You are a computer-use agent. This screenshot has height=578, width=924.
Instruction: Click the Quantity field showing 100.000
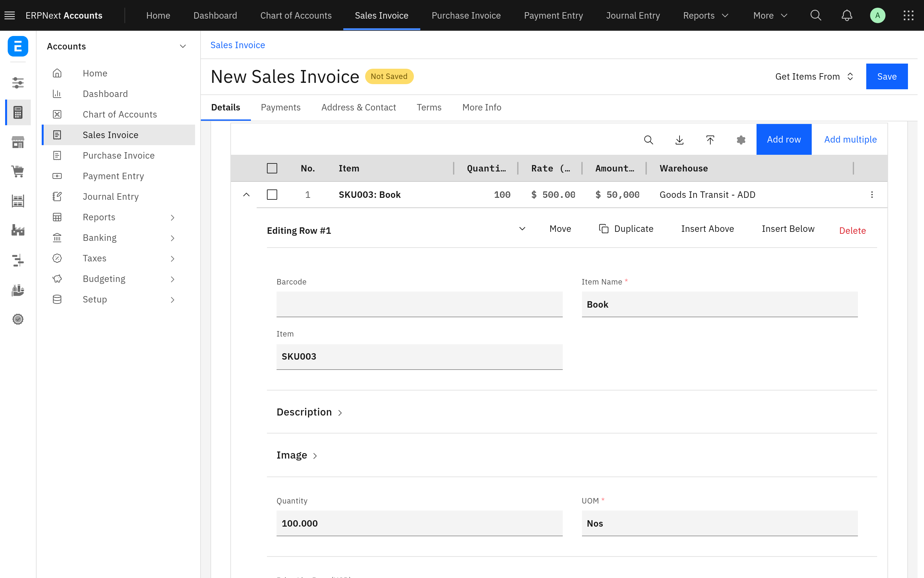[x=419, y=523]
